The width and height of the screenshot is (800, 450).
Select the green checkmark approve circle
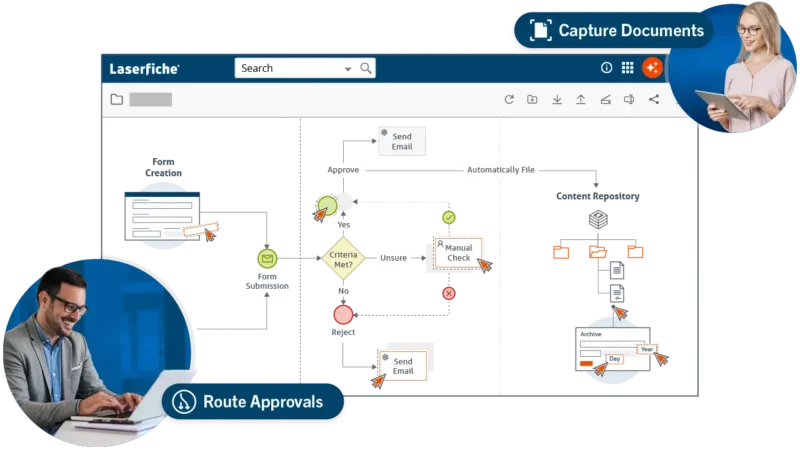click(449, 217)
